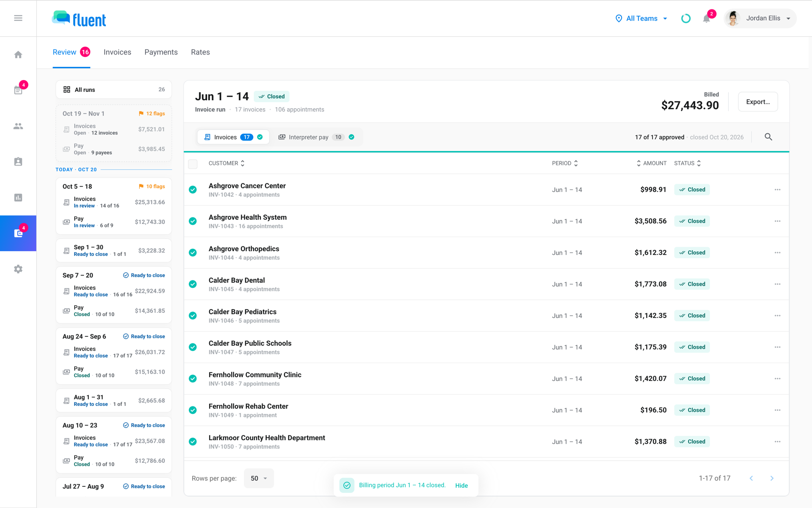The height and width of the screenshot is (508, 812).
Task: Toggle the check for Ashgrove Orthopedics
Action: (193, 253)
